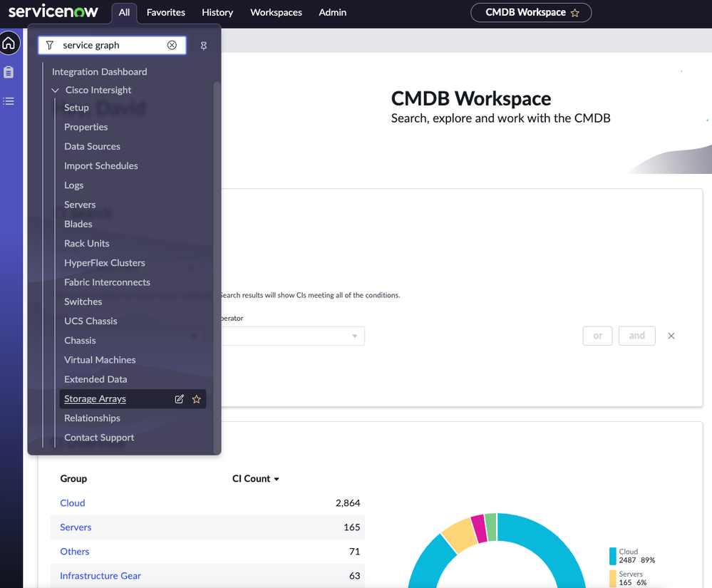
Task: Select Setup under Cisco Intersight
Action: coord(76,108)
